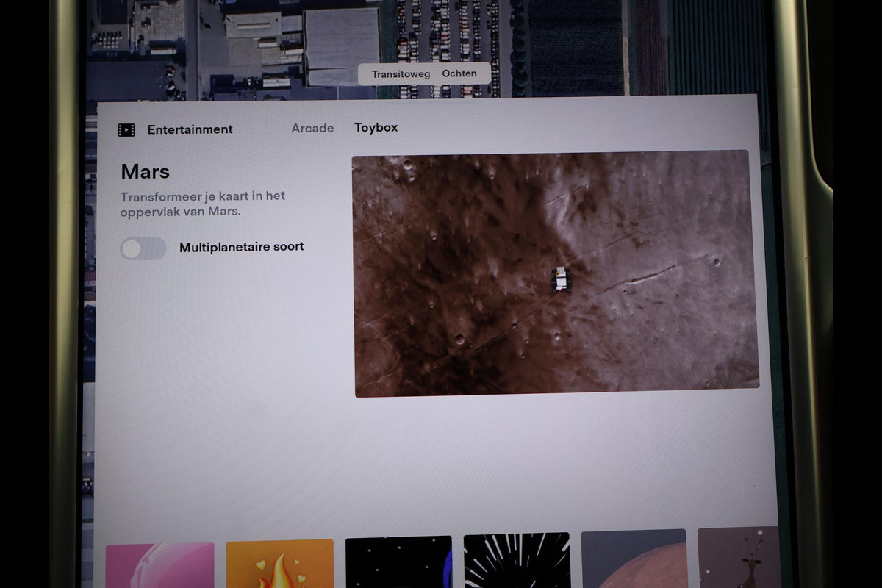Screen dimensions: 882x588
Task: Click the Mars description text
Action: [202, 204]
